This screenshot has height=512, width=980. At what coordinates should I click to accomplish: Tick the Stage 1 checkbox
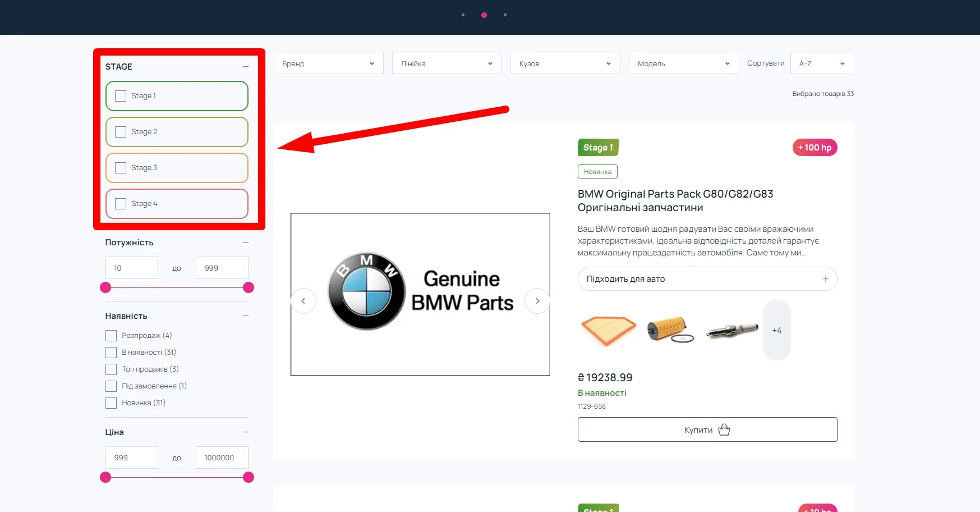pyautogui.click(x=121, y=96)
